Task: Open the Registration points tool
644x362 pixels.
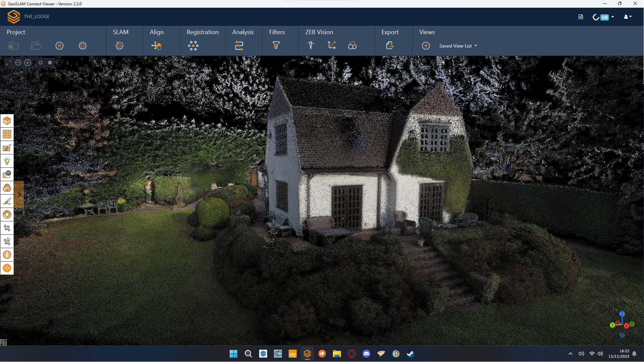Action: point(193,46)
